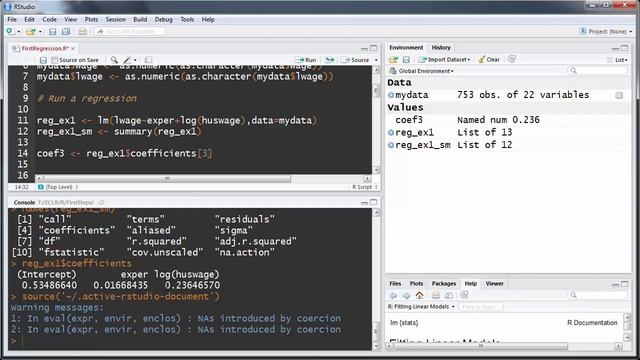Open the File menu

click(12, 20)
